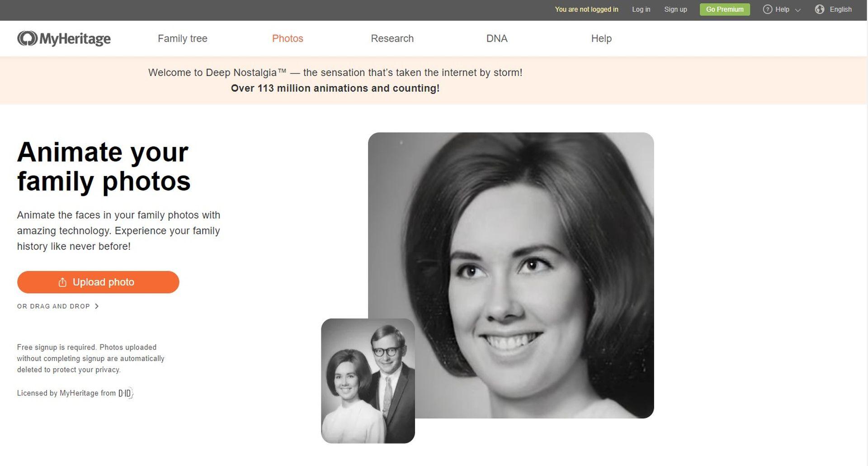
Task: Click the Sign up link
Action: 675,10
